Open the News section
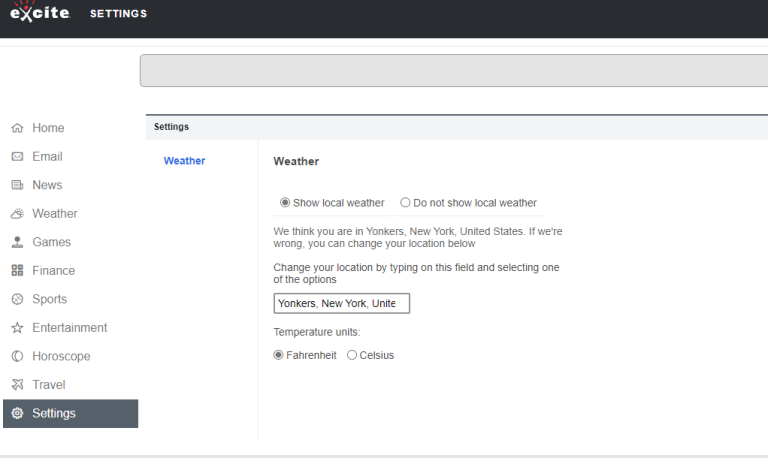Image resolution: width=768 pixels, height=458 pixels. coord(48,185)
